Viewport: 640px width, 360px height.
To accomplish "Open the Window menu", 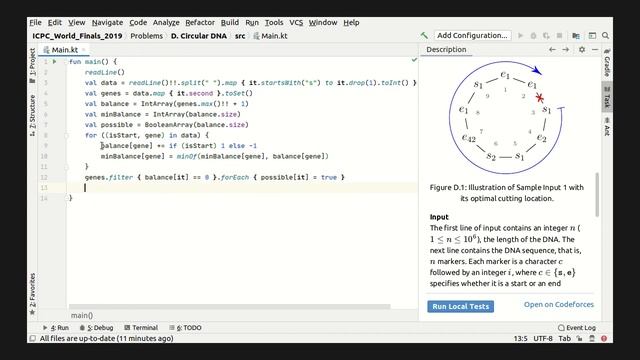I will (x=323, y=22).
